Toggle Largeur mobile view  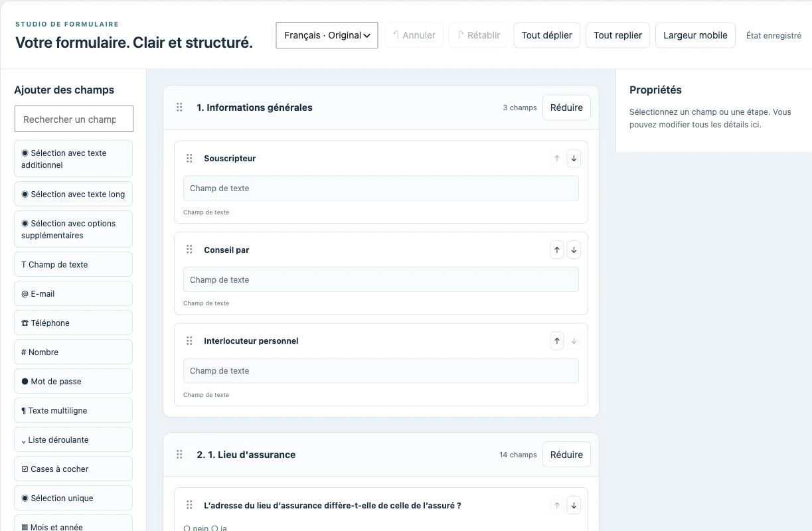695,35
